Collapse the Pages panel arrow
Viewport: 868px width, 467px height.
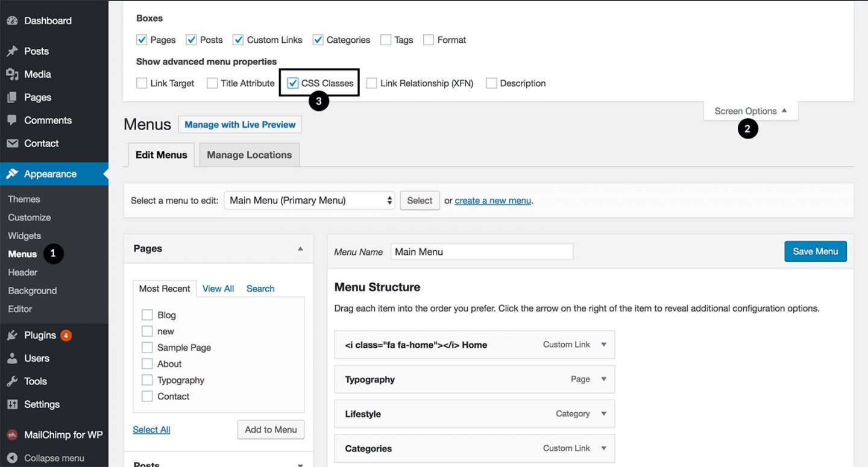[300, 249]
